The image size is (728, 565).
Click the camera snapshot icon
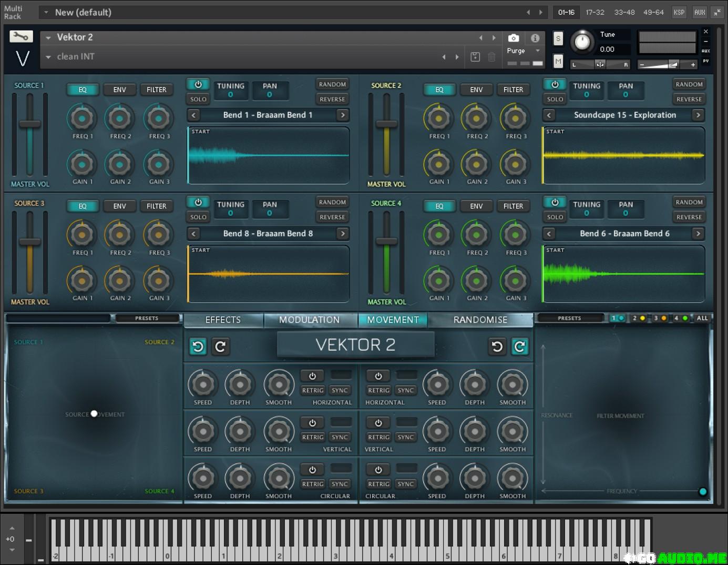pyautogui.click(x=514, y=38)
